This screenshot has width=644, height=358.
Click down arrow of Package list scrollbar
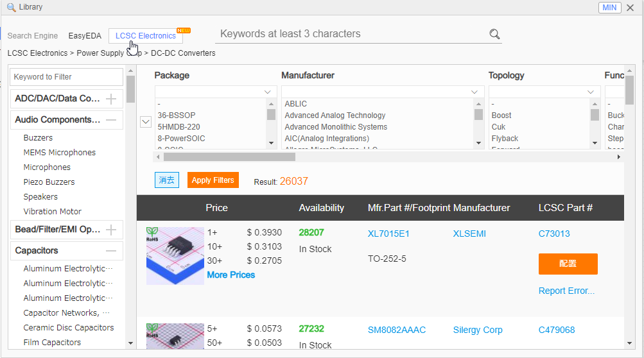point(271,143)
